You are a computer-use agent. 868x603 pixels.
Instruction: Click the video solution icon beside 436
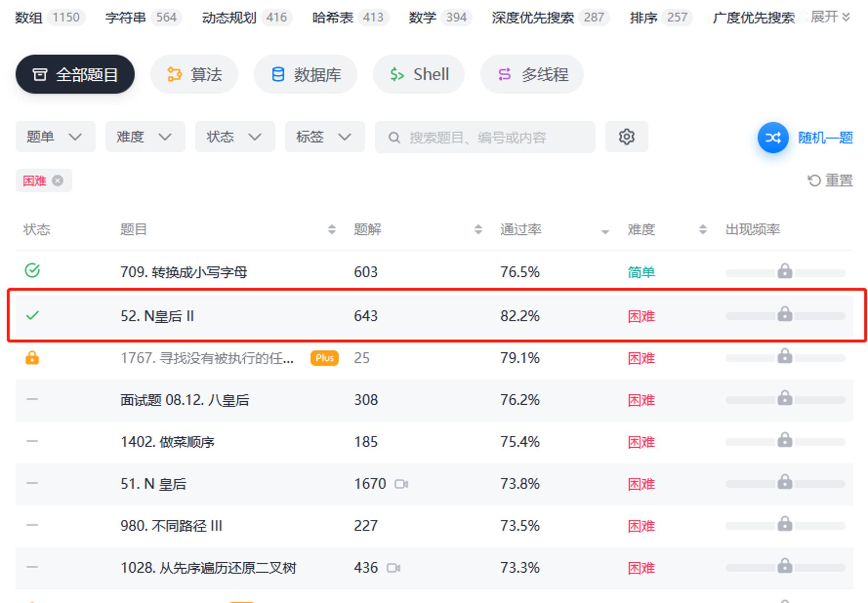point(393,568)
